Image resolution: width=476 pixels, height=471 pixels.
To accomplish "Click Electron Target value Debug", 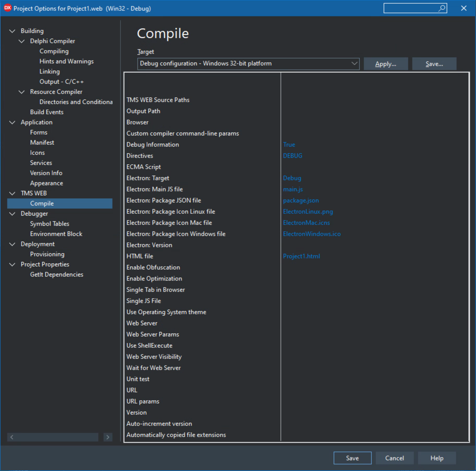I will (x=292, y=178).
